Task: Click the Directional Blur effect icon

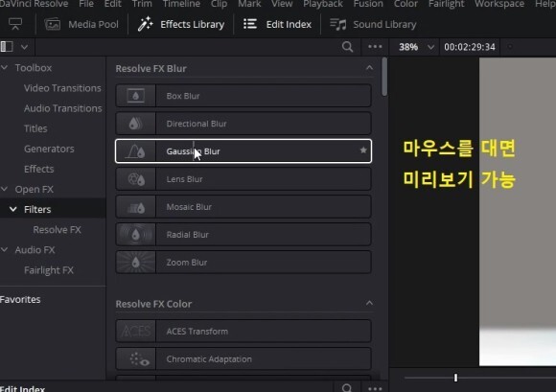Action: [136, 124]
